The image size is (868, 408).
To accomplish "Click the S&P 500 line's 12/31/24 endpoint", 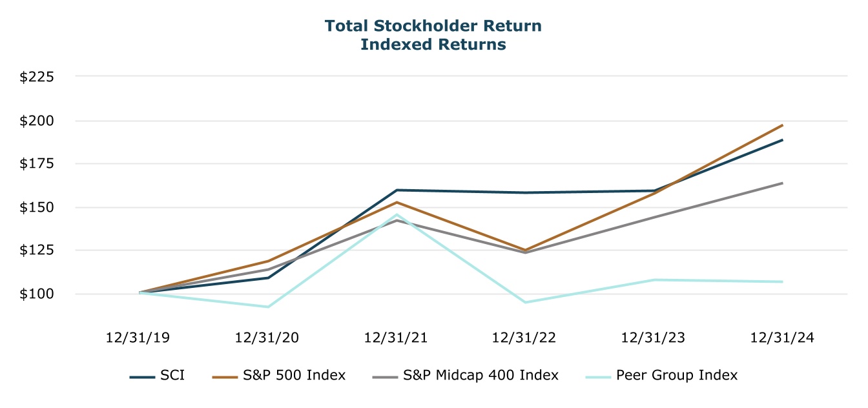I will pos(782,125).
